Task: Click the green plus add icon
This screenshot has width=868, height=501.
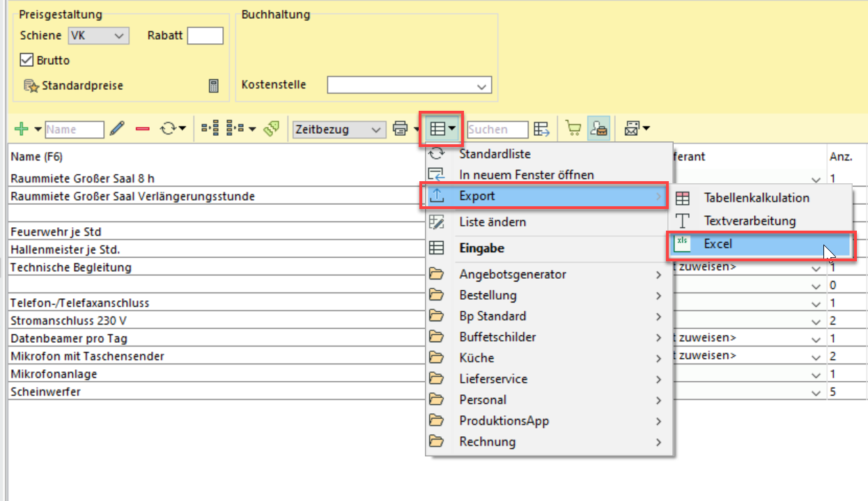Action: pos(22,129)
